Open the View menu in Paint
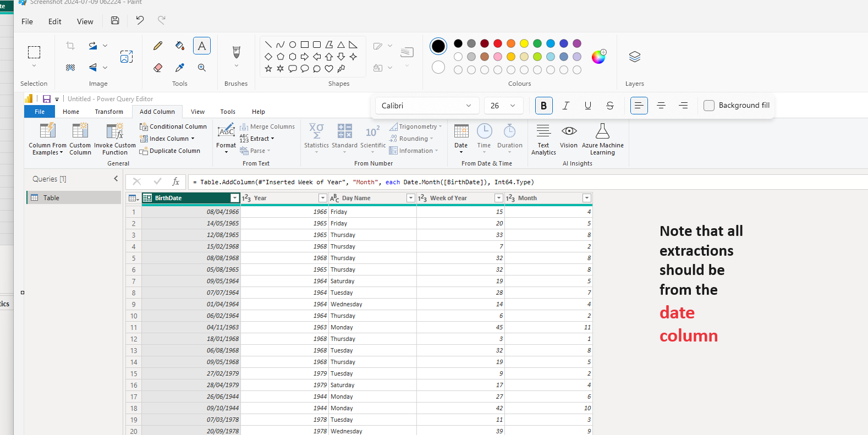 coord(85,21)
